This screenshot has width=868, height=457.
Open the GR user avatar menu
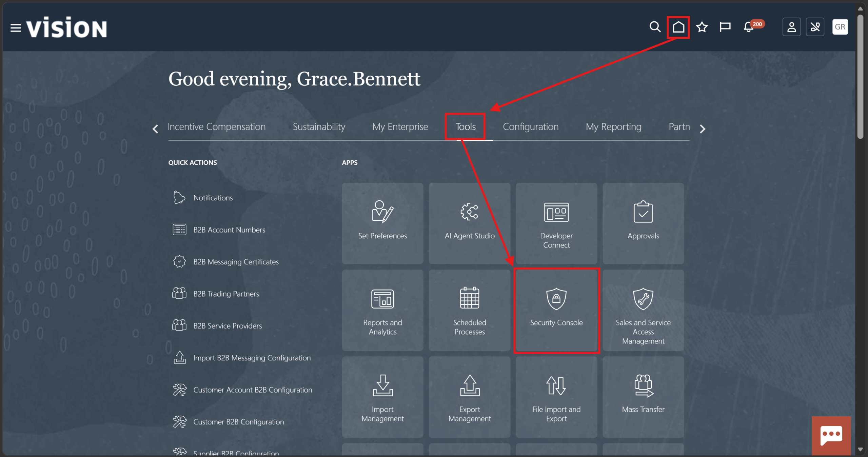click(840, 27)
